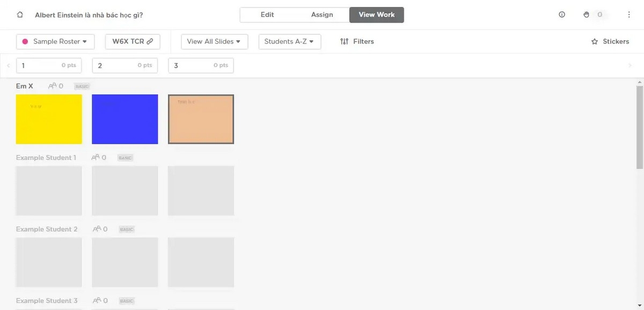Image resolution: width=644 pixels, height=310 pixels.
Task: Open Example Student 2's third blank slide
Action: [x=201, y=262]
